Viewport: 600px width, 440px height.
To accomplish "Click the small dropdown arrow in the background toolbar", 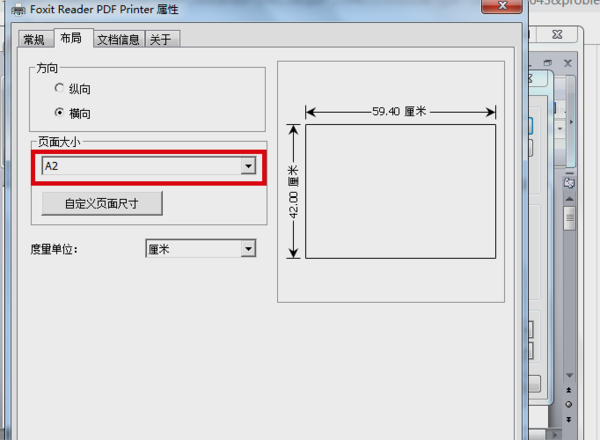I will pyautogui.click(x=560, y=129).
